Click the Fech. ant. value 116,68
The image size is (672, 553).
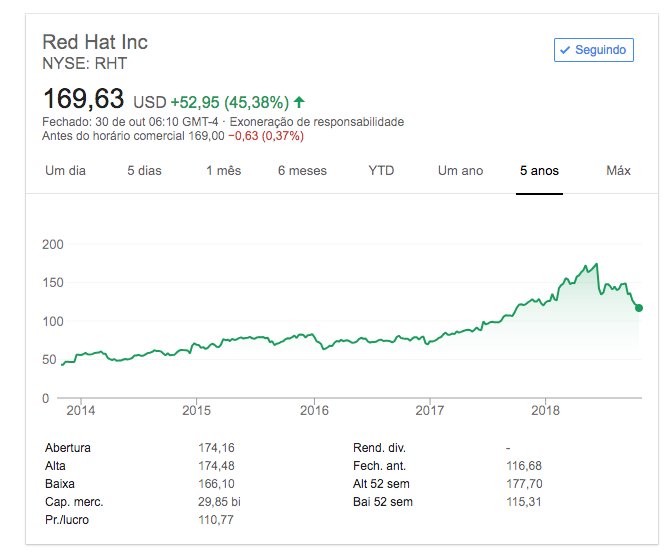click(524, 466)
